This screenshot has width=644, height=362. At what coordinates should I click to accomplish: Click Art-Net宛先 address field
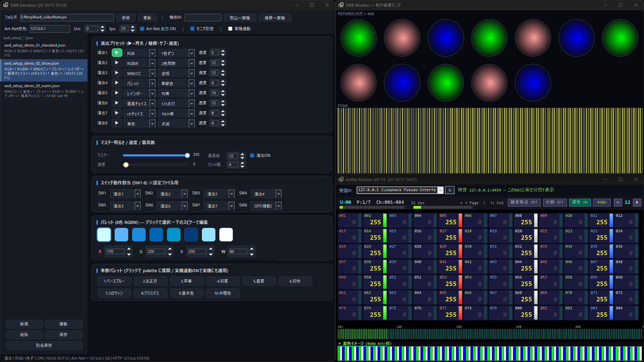(x=50, y=29)
